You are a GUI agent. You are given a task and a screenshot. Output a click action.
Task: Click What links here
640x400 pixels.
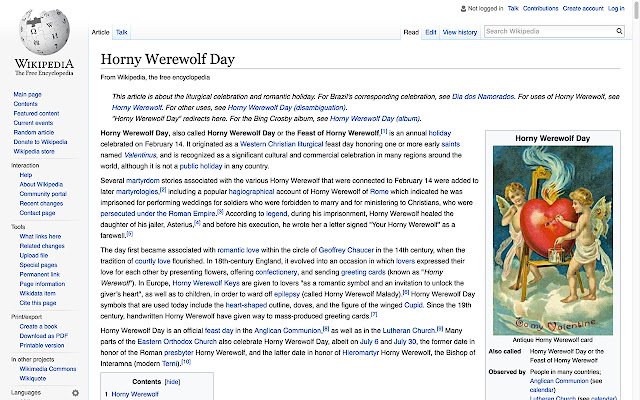click(40, 236)
